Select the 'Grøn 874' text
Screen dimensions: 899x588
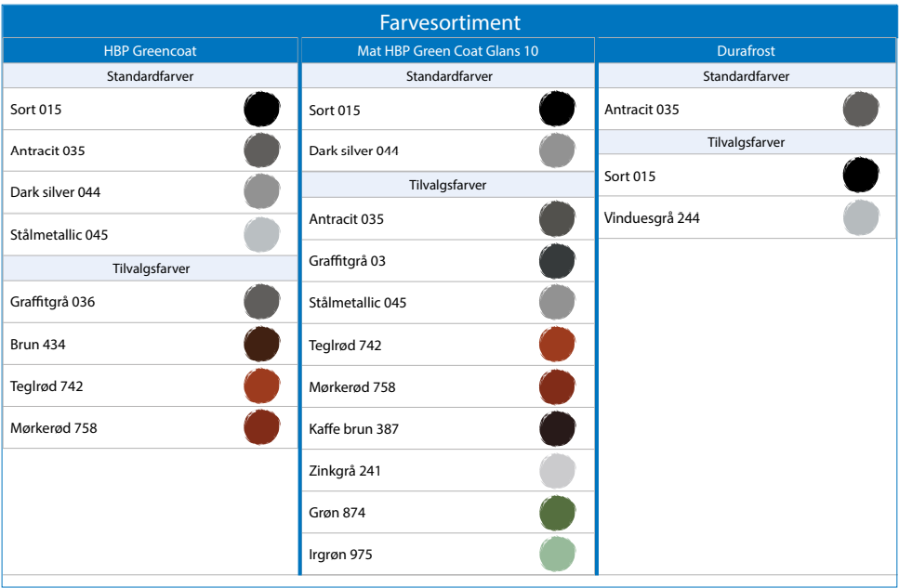tap(337, 513)
